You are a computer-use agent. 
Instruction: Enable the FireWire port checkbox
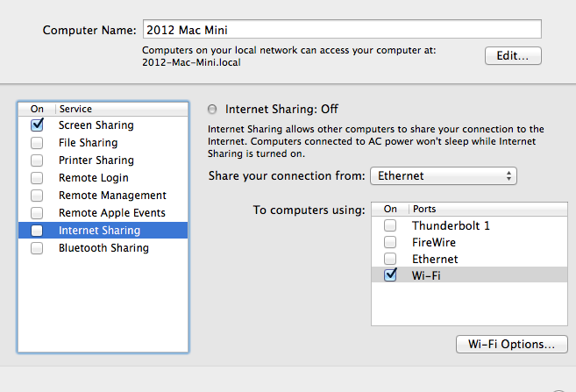pyautogui.click(x=390, y=242)
